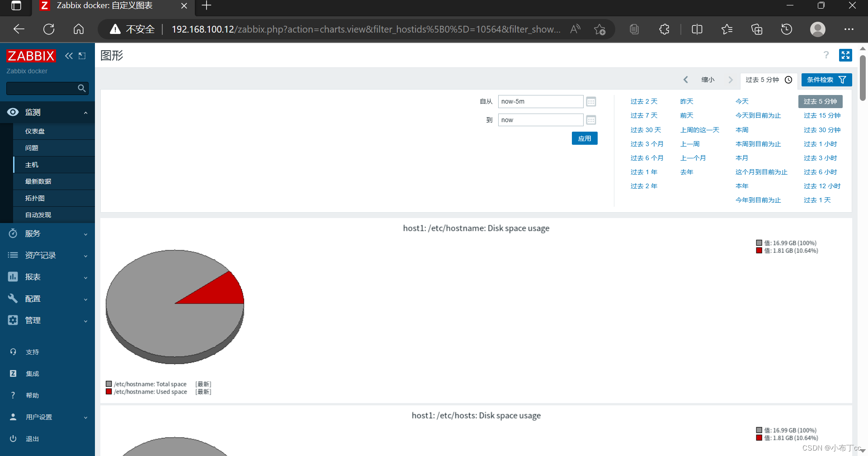Click 退出 to sign out
This screenshot has height=456, width=868.
(x=32, y=439)
